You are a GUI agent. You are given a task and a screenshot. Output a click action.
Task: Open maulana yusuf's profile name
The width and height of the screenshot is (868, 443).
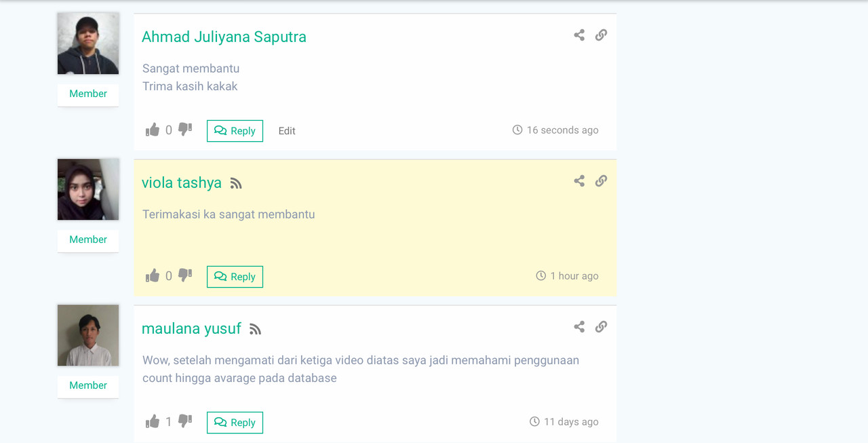(191, 328)
